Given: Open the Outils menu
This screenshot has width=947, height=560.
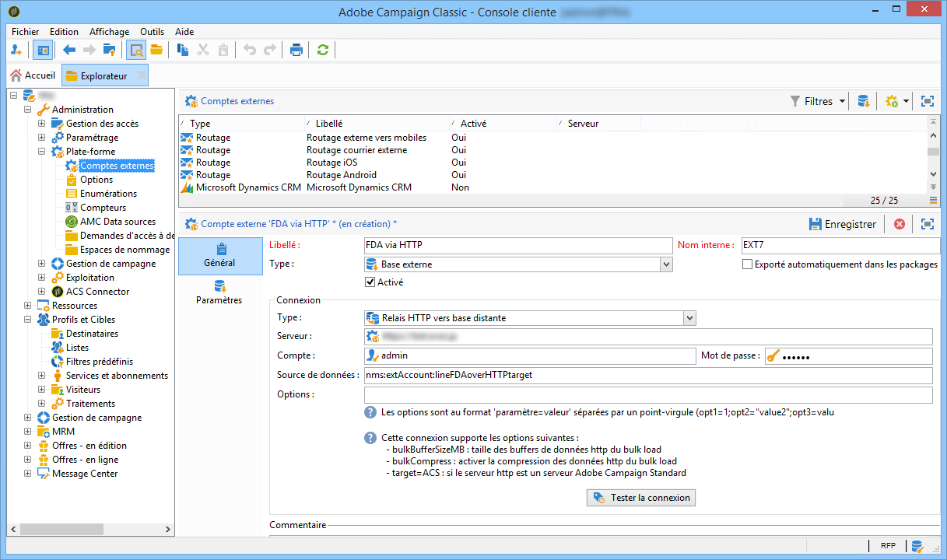Looking at the screenshot, I should click(153, 32).
